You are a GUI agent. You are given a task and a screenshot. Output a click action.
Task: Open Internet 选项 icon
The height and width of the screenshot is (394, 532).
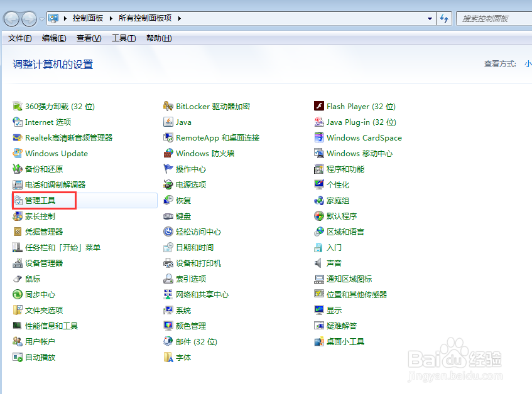18,122
